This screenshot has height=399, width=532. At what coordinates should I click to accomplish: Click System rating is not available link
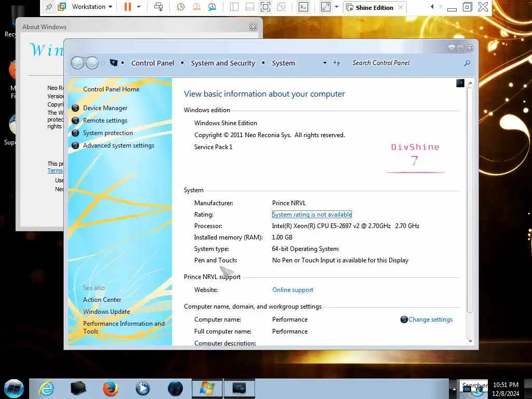tap(312, 215)
